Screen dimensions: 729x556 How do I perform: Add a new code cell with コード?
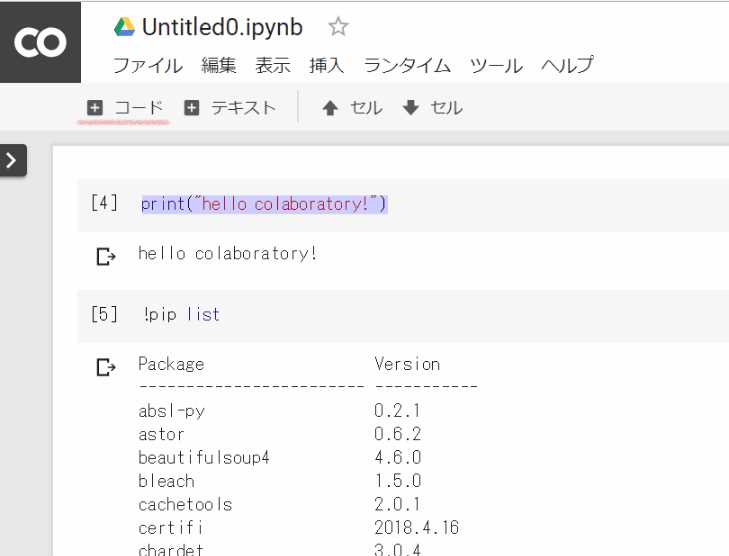click(124, 108)
